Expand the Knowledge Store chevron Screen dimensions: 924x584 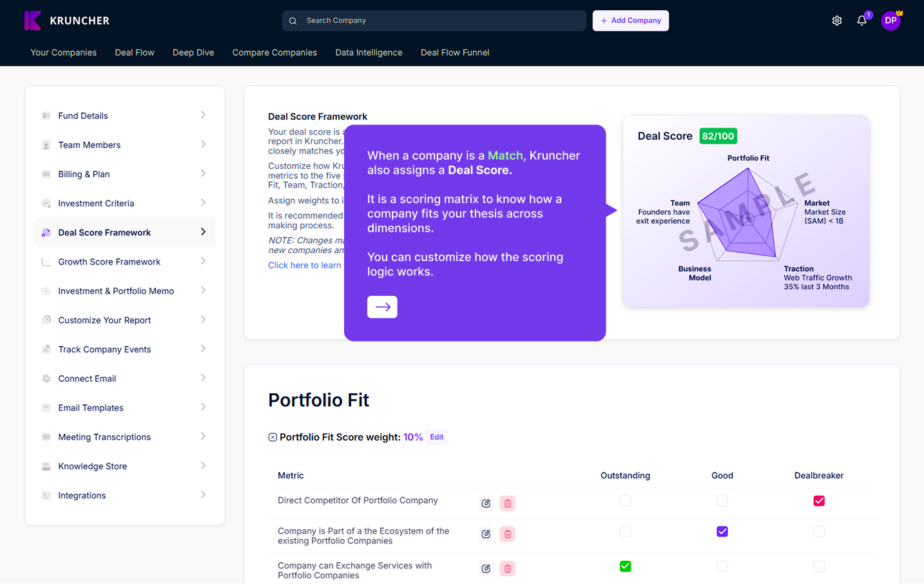click(x=203, y=465)
